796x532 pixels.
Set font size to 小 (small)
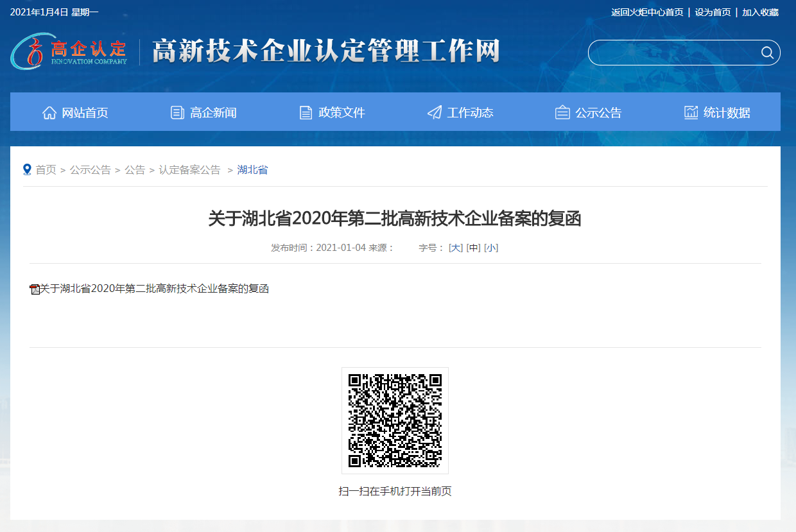pos(491,248)
